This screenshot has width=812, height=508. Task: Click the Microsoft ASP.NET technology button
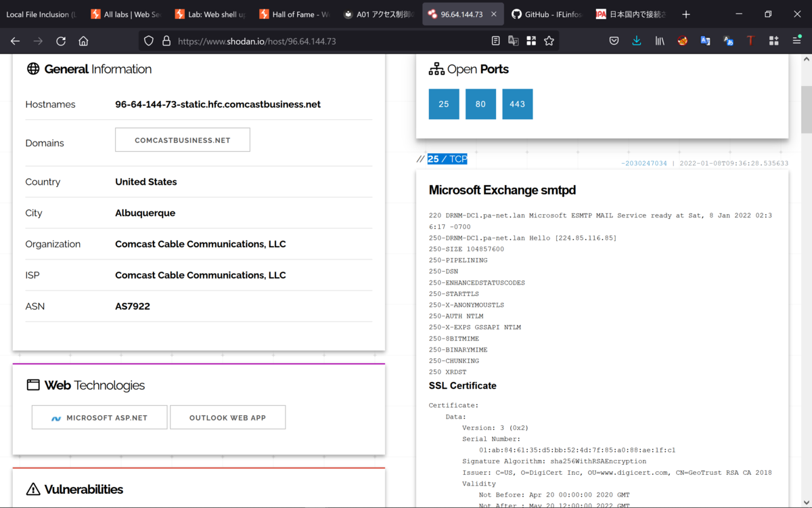pyautogui.click(x=99, y=418)
